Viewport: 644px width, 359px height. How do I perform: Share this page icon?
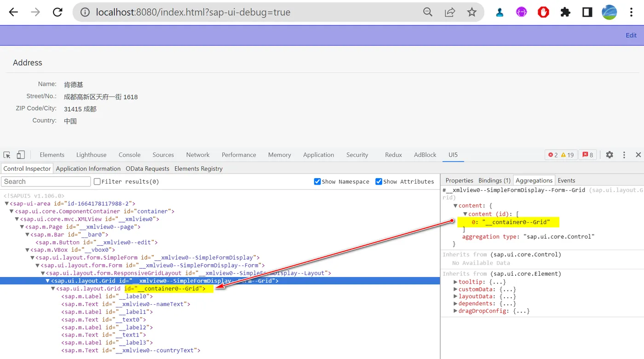tap(450, 12)
